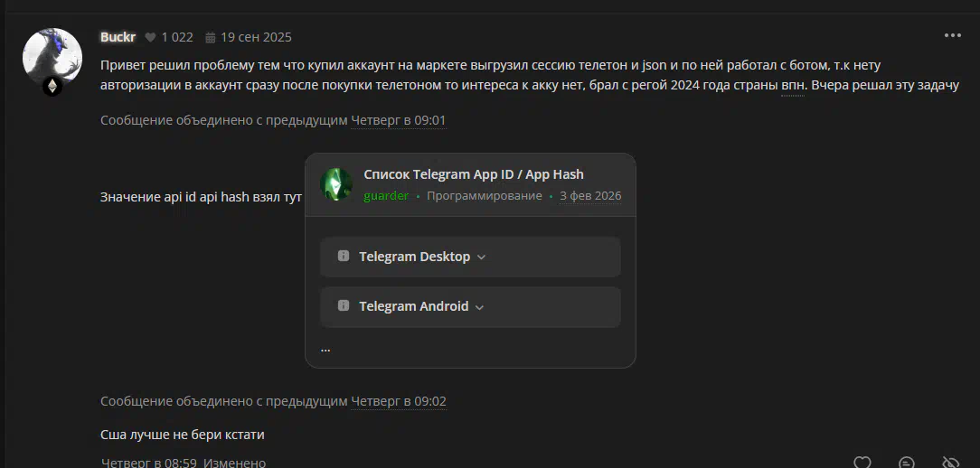Click the Telegram Desktop chevron arrow
The image size is (980, 468).
tap(481, 257)
